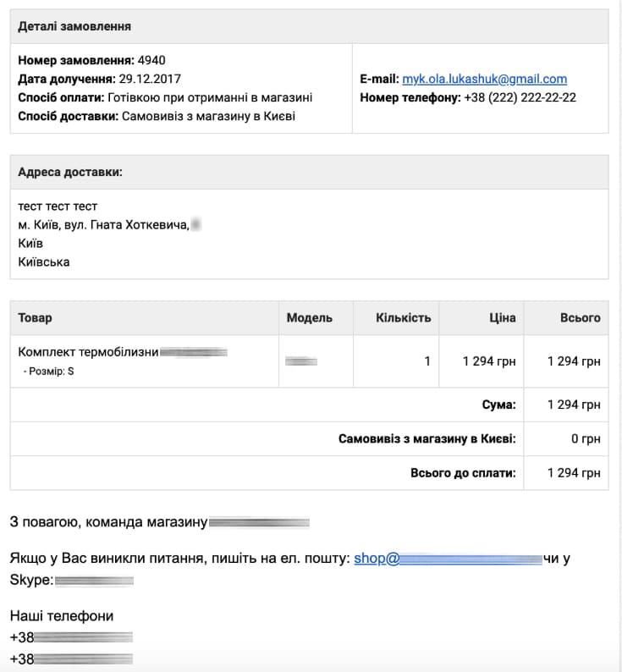Click the order date 29.12.2017 line
Image resolution: width=622 pixels, height=672 pixels.
click(x=99, y=79)
